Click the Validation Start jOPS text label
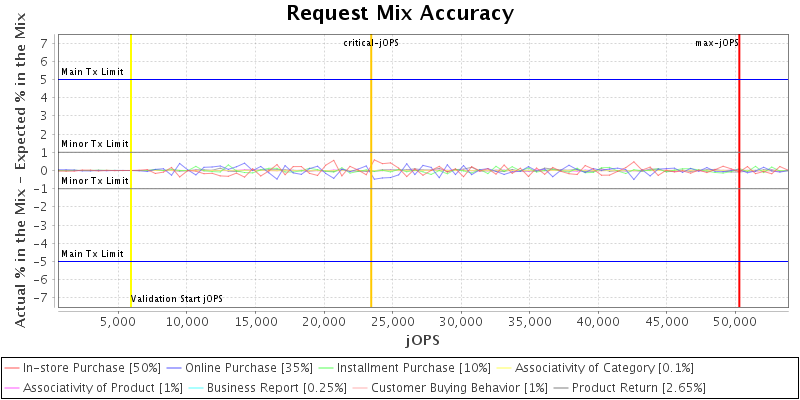This screenshot has height=400, width=800. coord(177,299)
